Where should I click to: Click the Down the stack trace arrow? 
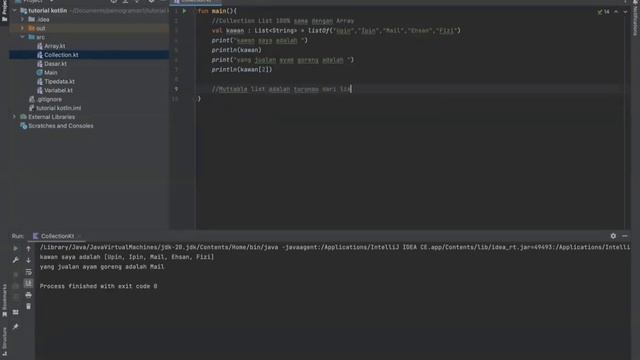[x=29, y=260]
